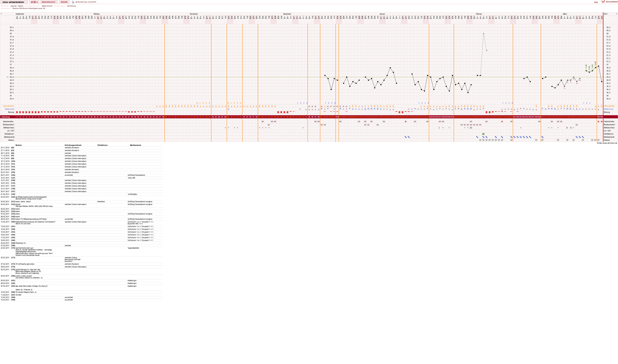
Task: Click the 'Fitzelchen S+' note text
Action: coord(21,243)
